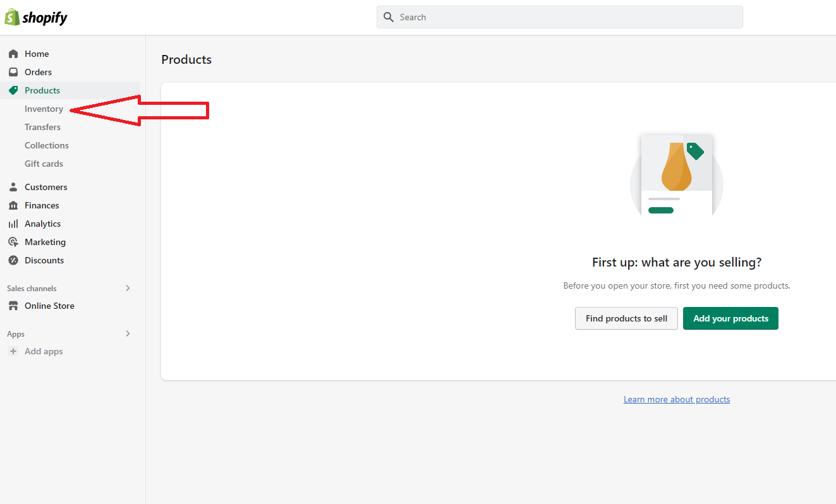The image size is (836, 504).
Task: Click the Orders inbox icon
Action: [x=13, y=72]
